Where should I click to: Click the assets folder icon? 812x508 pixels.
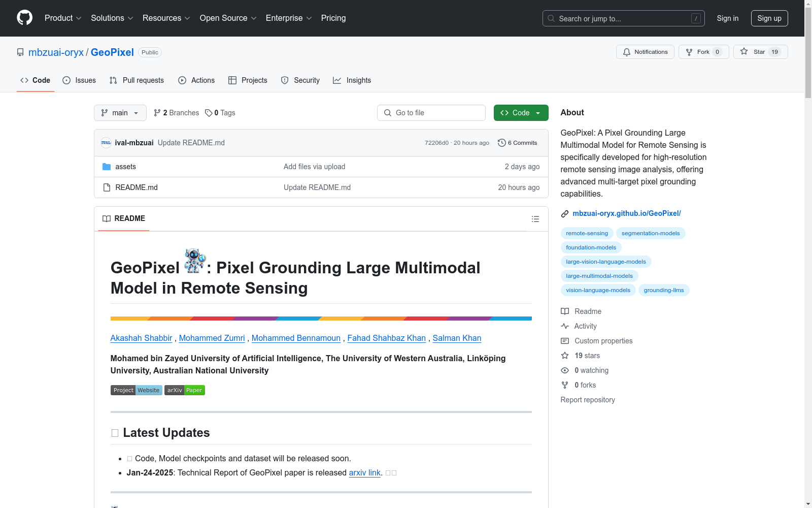(x=107, y=167)
